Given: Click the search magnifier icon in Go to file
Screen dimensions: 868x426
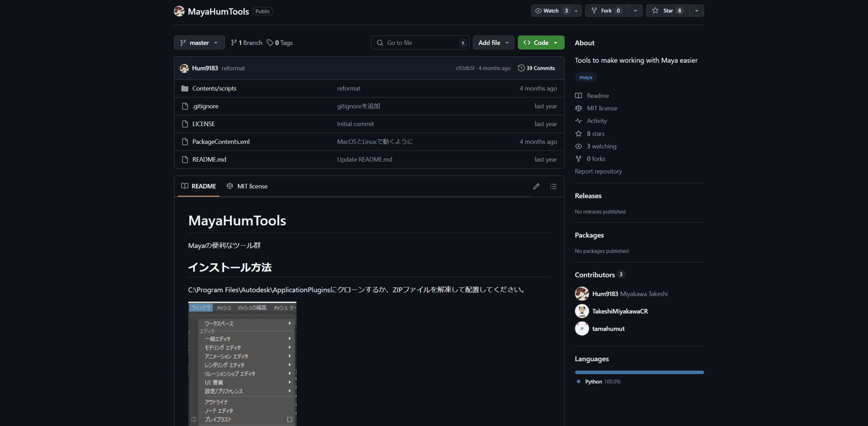Looking at the screenshot, I should point(380,43).
